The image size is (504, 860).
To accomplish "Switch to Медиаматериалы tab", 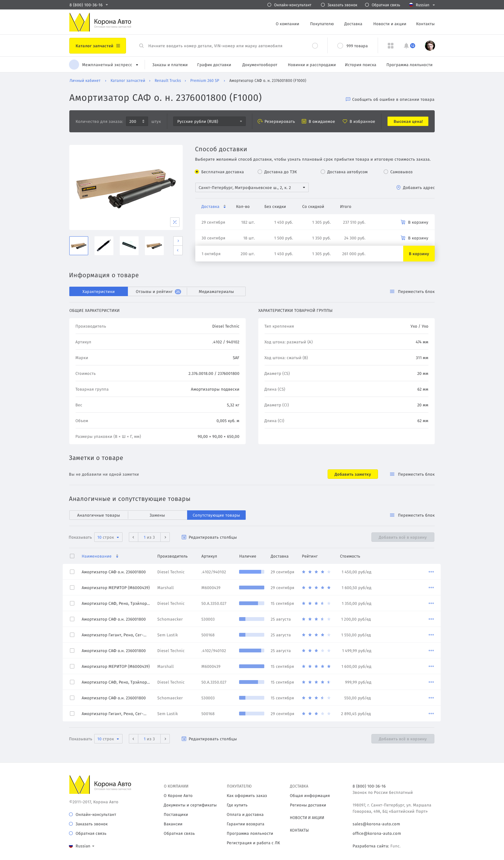I will (216, 291).
